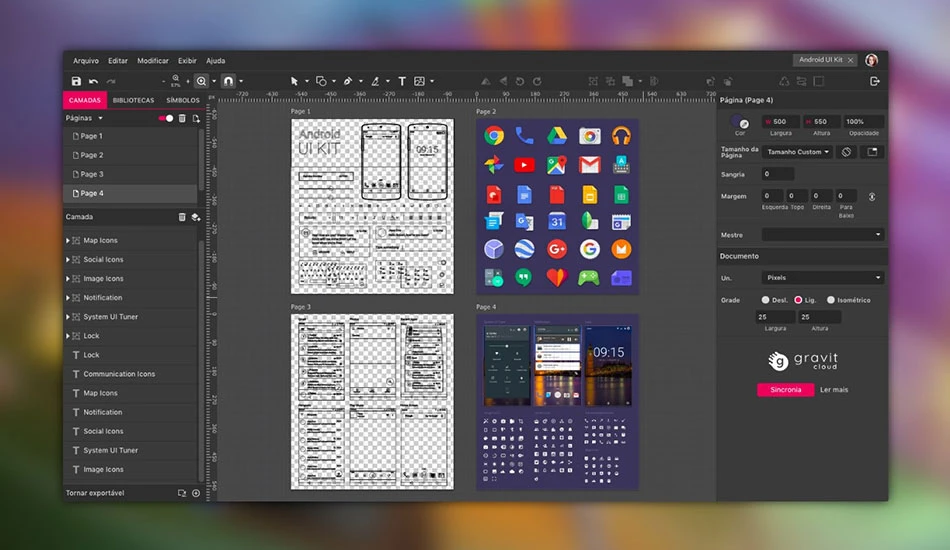Image resolution: width=950 pixels, height=550 pixels.
Task: Toggle the Páginas pink switch
Action: tap(165, 118)
